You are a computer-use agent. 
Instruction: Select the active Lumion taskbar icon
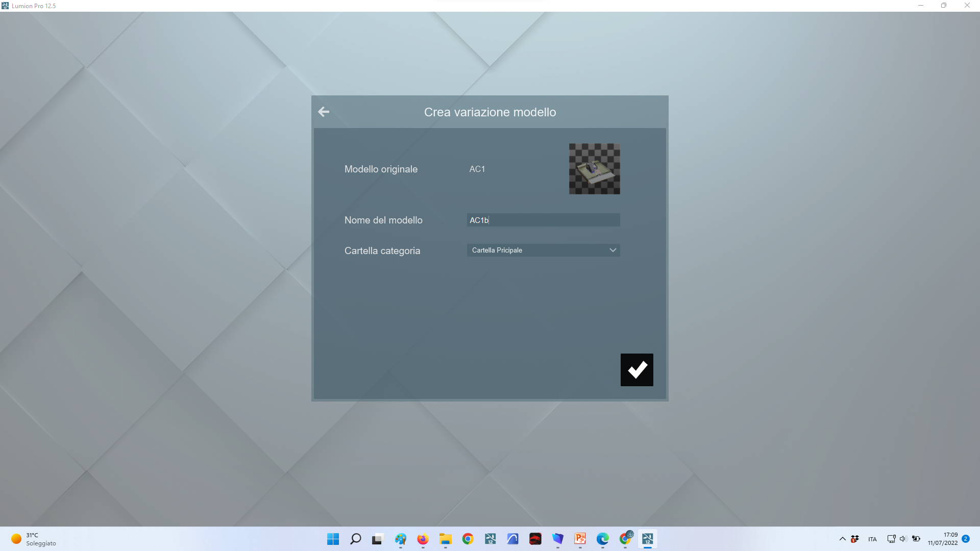click(x=647, y=539)
